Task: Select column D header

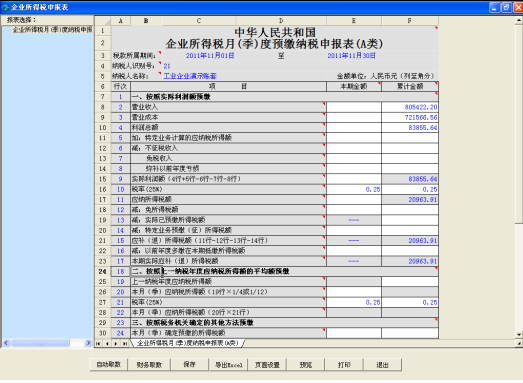Action: click(x=281, y=21)
